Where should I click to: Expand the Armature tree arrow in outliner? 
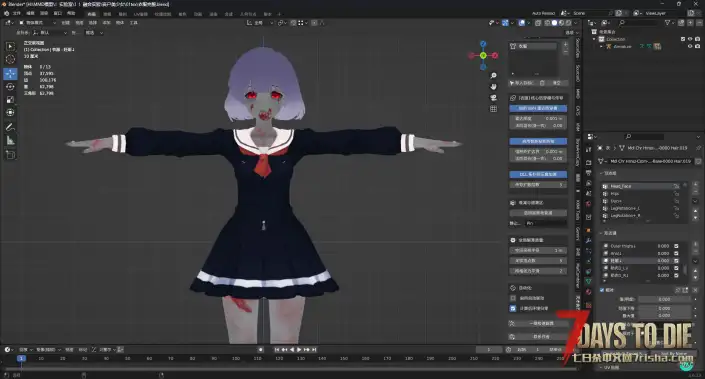click(x=602, y=46)
